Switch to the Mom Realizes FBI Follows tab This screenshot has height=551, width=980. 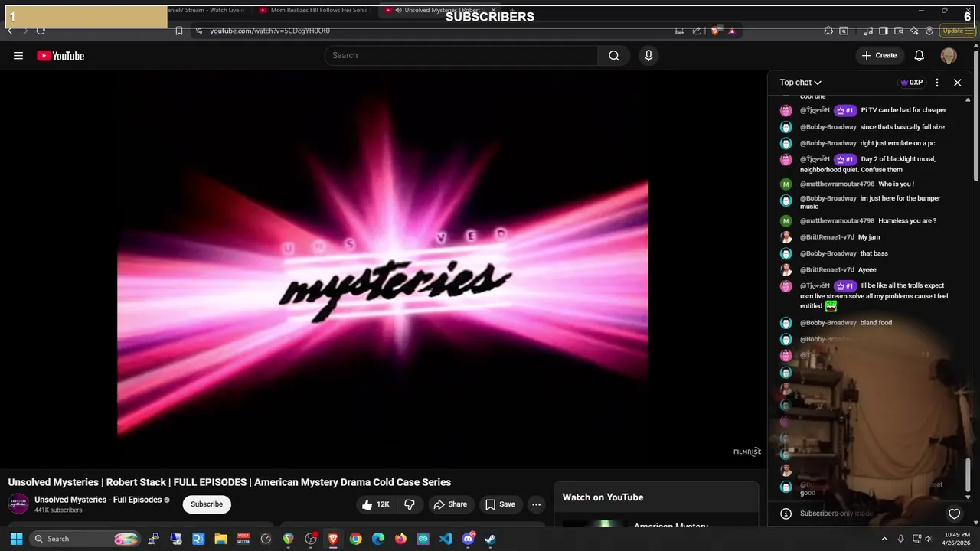click(314, 11)
